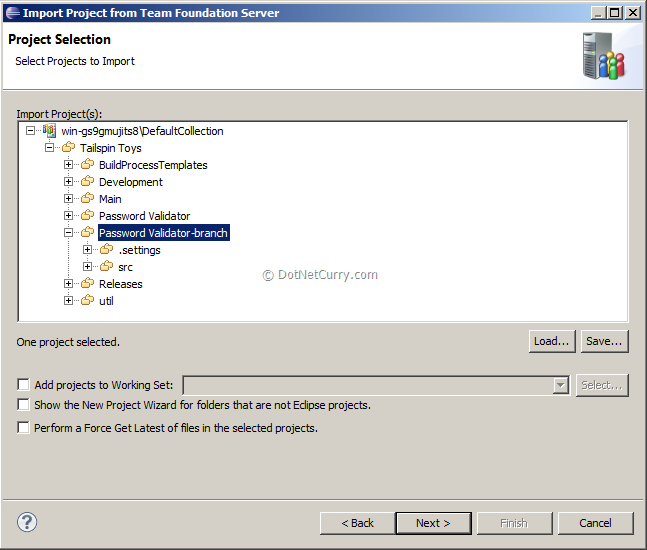
Task: Click the Password Validator folder icon
Action: point(87,215)
